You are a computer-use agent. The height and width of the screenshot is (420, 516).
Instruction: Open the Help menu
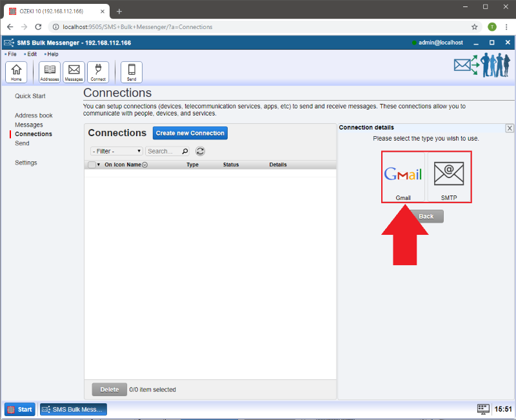coord(52,54)
